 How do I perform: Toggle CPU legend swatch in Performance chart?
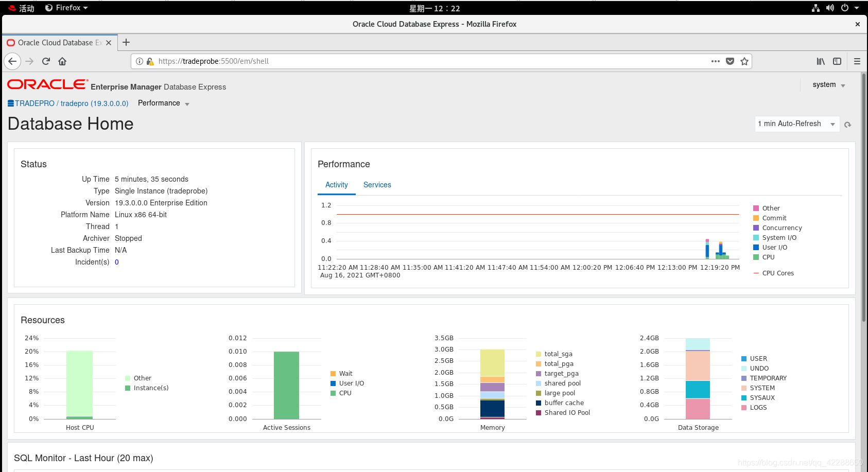pos(756,257)
